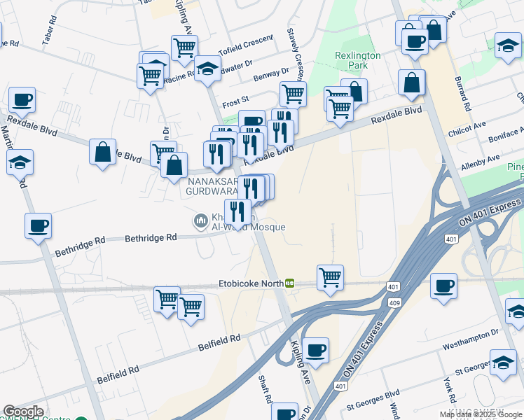524x420 pixels.
Task: Open the cafe marker on Kipling Ave near Belfield Rd
Action: (x=315, y=351)
